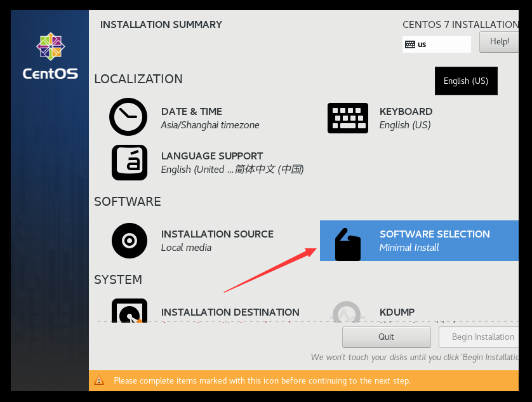
Task: Click DATE & TIME heading
Action: pyautogui.click(x=192, y=111)
